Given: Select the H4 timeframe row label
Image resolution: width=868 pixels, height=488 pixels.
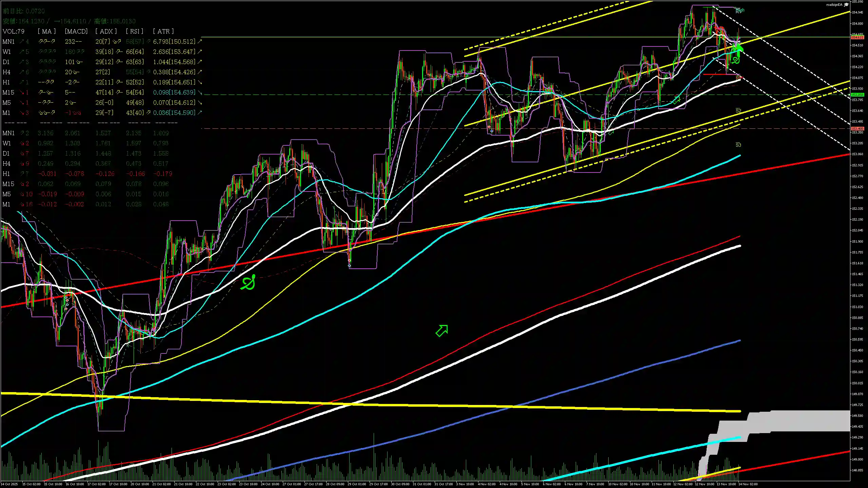Looking at the screenshot, I should (x=6, y=72).
